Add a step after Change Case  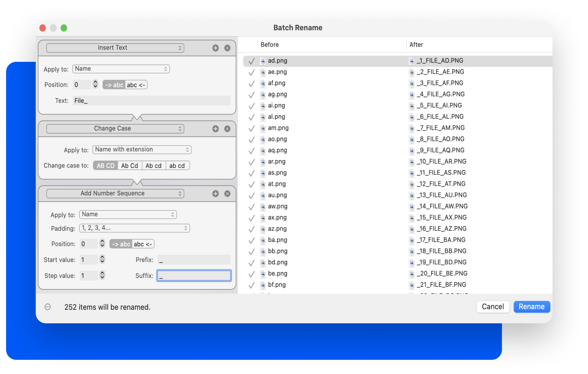coord(215,129)
